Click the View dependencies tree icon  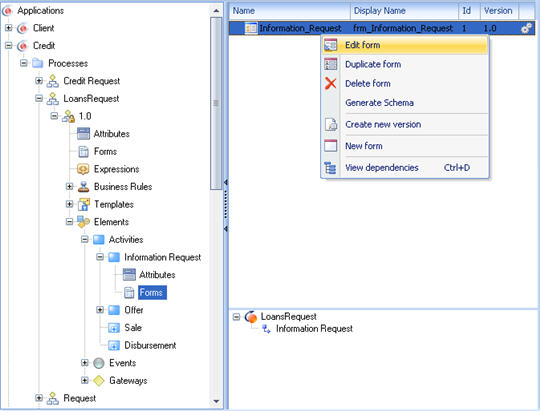point(330,168)
